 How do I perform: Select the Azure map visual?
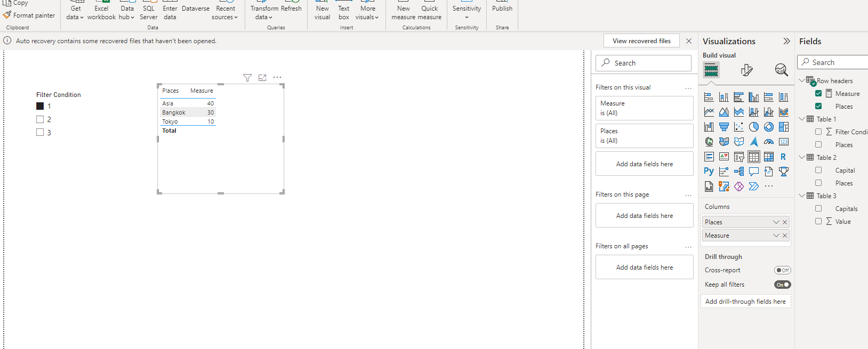(753, 142)
